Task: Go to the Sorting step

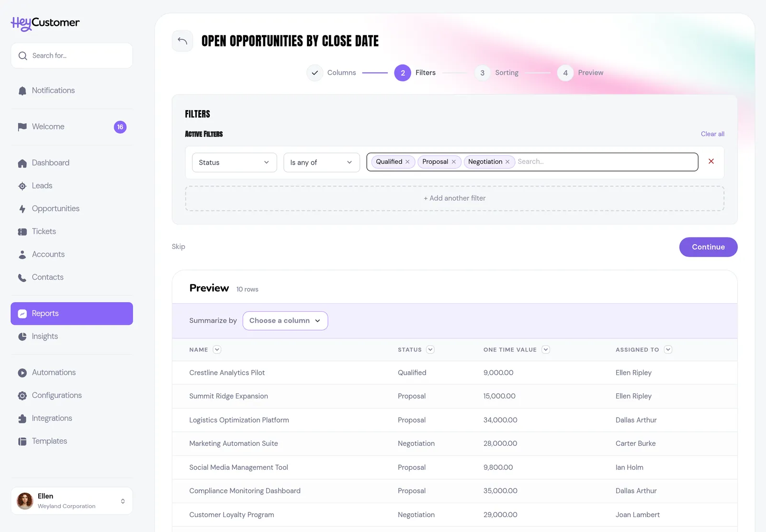Action: coord(496,73)
